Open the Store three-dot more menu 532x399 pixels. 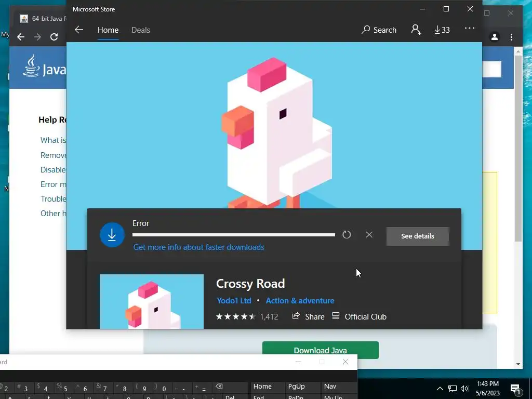pyautogui.click(x=470, y=29)
